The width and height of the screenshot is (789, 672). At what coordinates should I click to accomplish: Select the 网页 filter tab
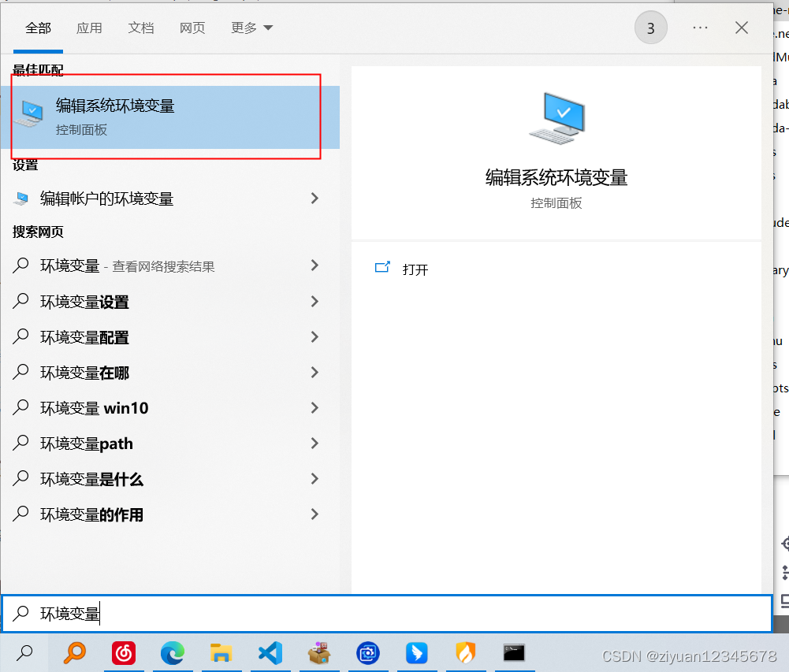[x=192, y=27]
